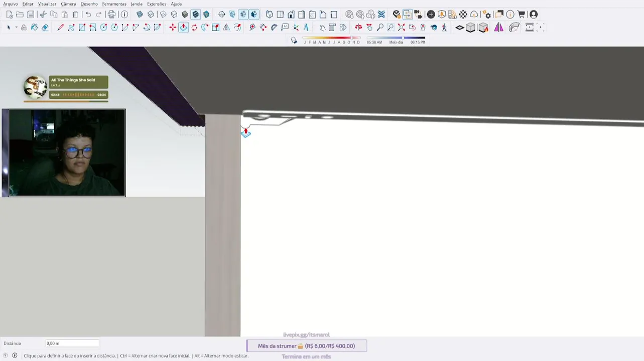Image resolution: width=644 pixels, height=361 pixels.
Task: Toggle shadows display button
Action: tap(294, 40)
